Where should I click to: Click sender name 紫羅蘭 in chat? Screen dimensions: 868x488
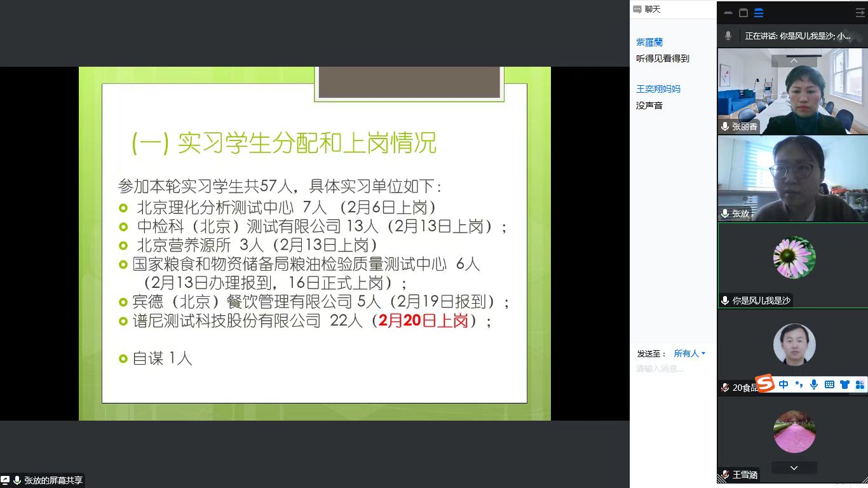(x=649, y=43)
